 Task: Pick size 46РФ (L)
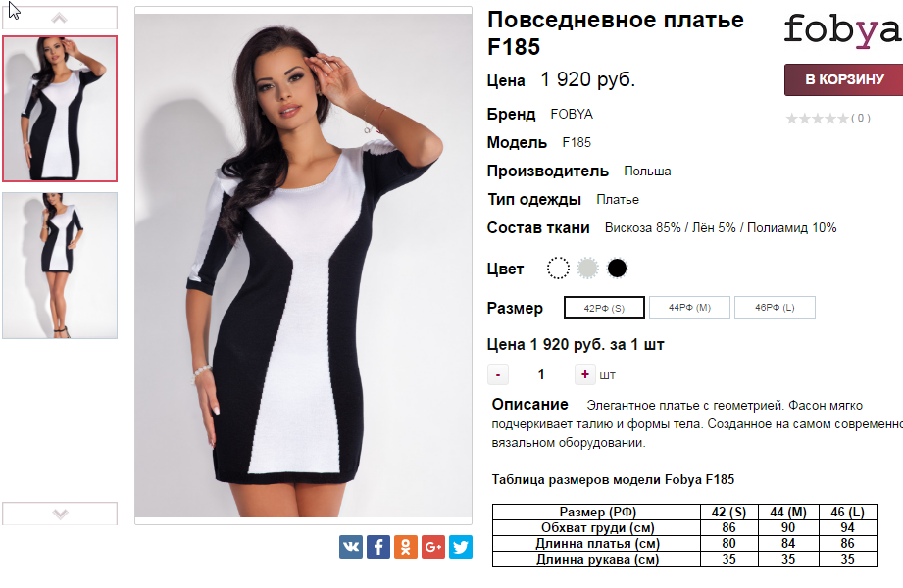pyautogui.click(x=775, y=308)
